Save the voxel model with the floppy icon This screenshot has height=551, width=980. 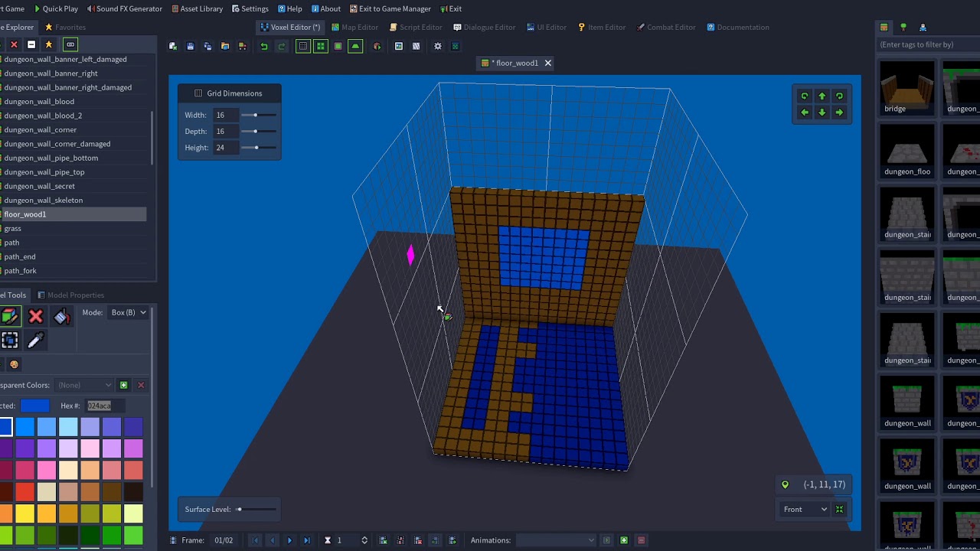tap(191, 46)
